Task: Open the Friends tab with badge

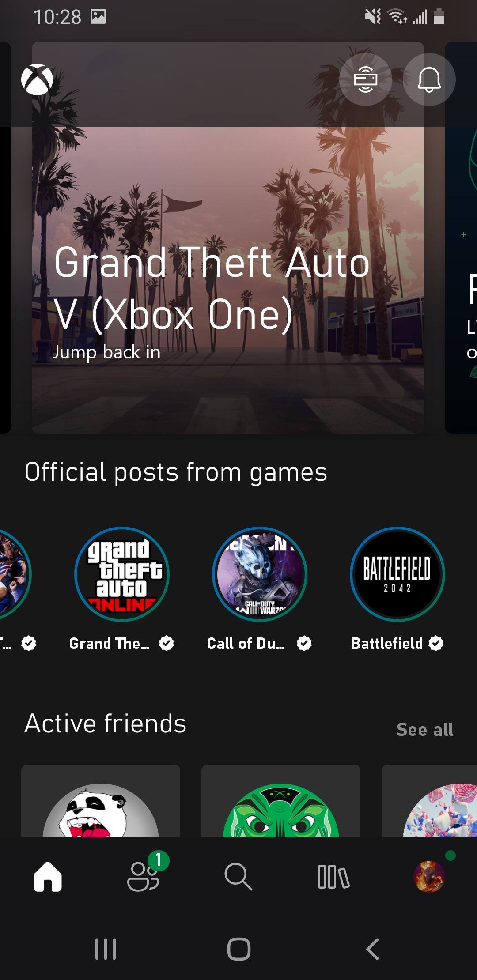Action: click(x=143, y=876)
